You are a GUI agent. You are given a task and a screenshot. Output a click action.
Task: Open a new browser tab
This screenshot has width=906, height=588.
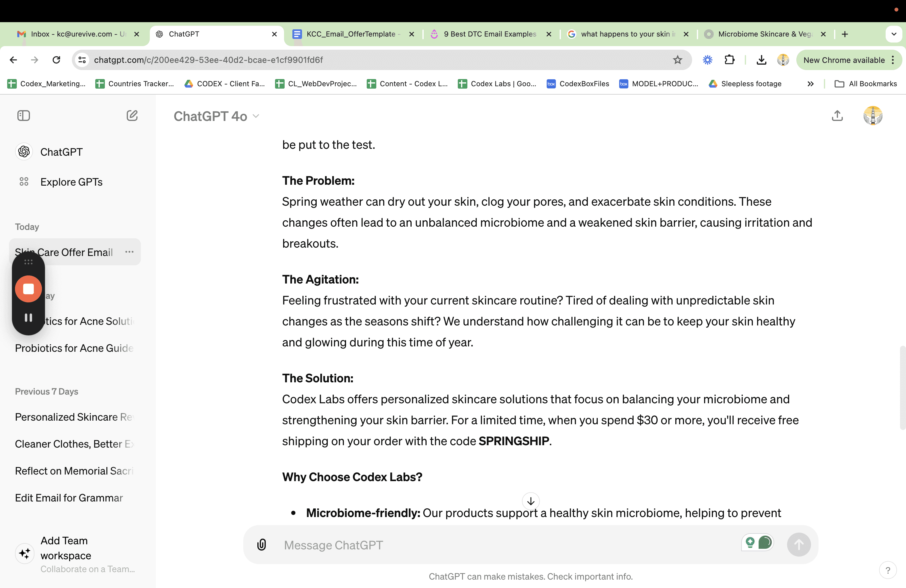(x=845, y=34)
